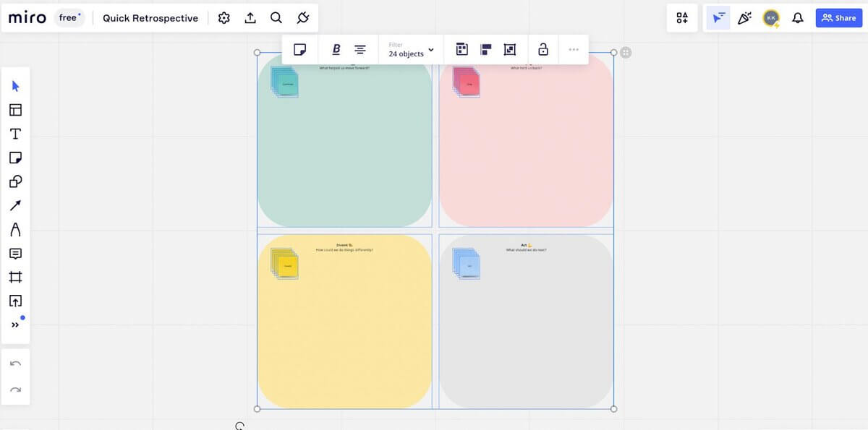Open the Templates panel
The width and height of the screenshot is (868, 430).
tap(16, 109)
